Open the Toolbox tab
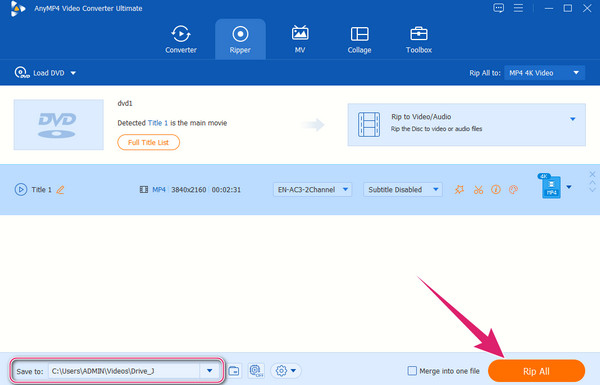Image resolution: width=600 pixels, height=385 pixels. point(419,39)
